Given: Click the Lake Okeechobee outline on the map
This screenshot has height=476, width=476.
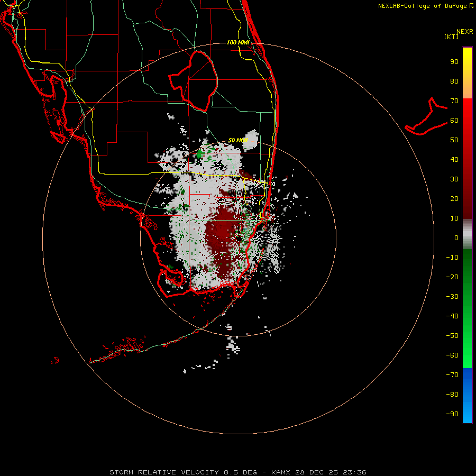Looking at the screenshot, I should pos(194,81).
